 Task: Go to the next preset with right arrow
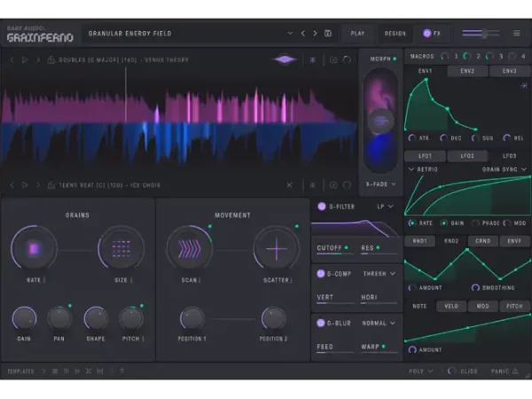pos(315,34)
